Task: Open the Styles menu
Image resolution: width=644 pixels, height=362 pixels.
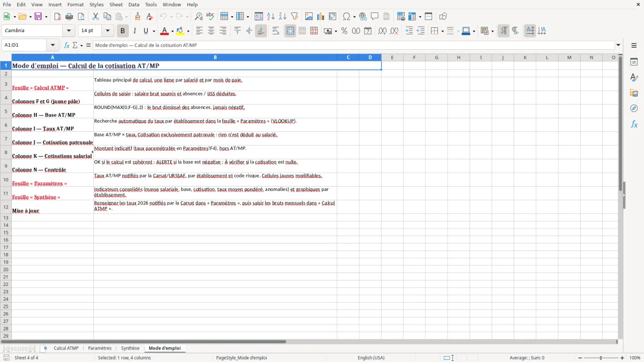Action: (x=97, y=4)
